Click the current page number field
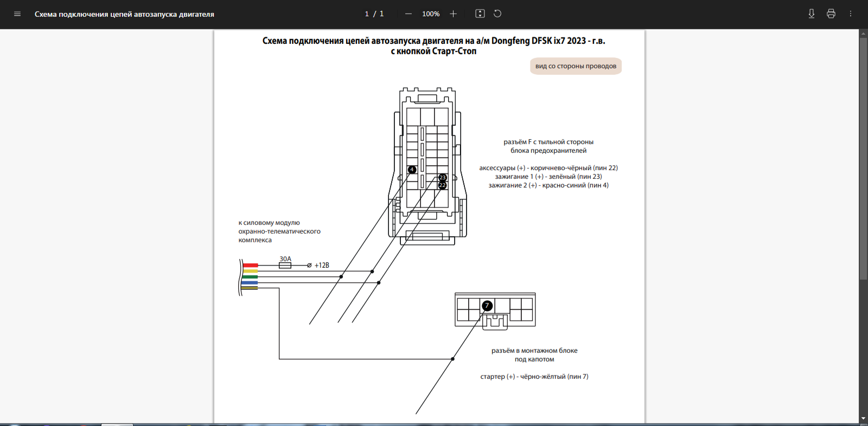The width and height of the screenshot is (868, 426). coord(367,14)
